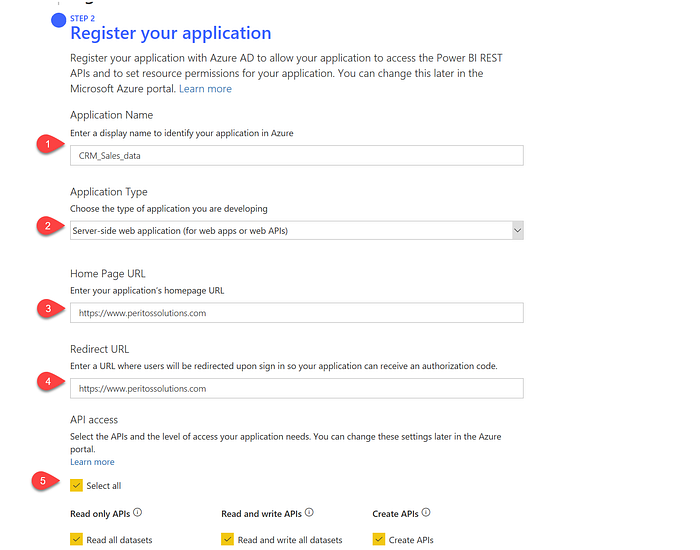This screenshot has width=700, height=550.
Task: Toggle the Select all checkbox
Action: tap(76, 485)
